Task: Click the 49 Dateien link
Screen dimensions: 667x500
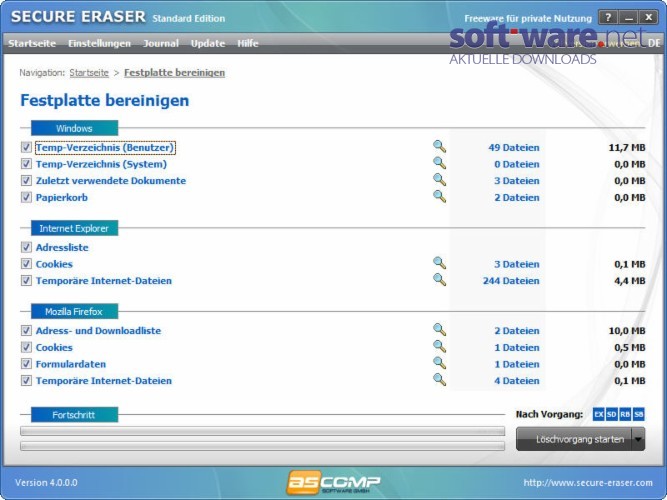Action: (x=514, y=148)
